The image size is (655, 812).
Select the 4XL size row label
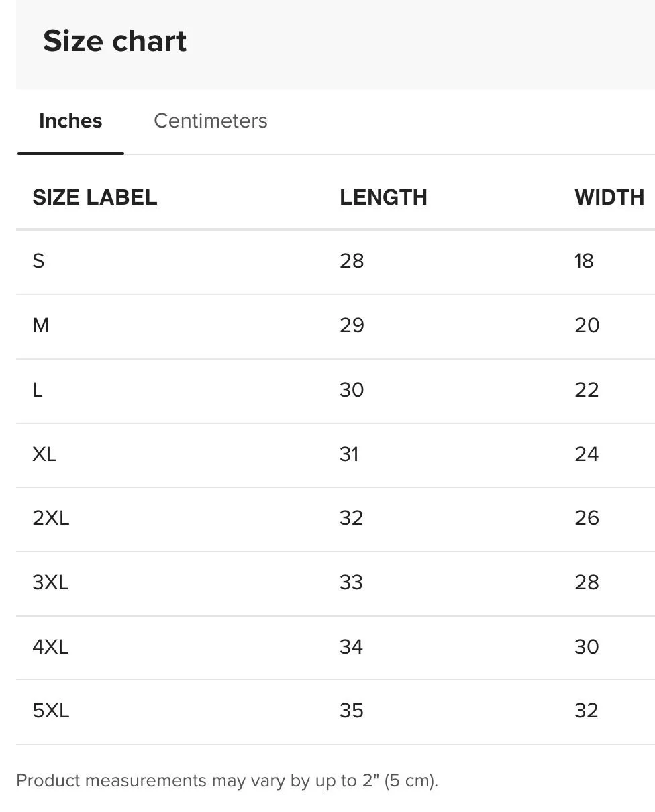[x=50, y=647]
